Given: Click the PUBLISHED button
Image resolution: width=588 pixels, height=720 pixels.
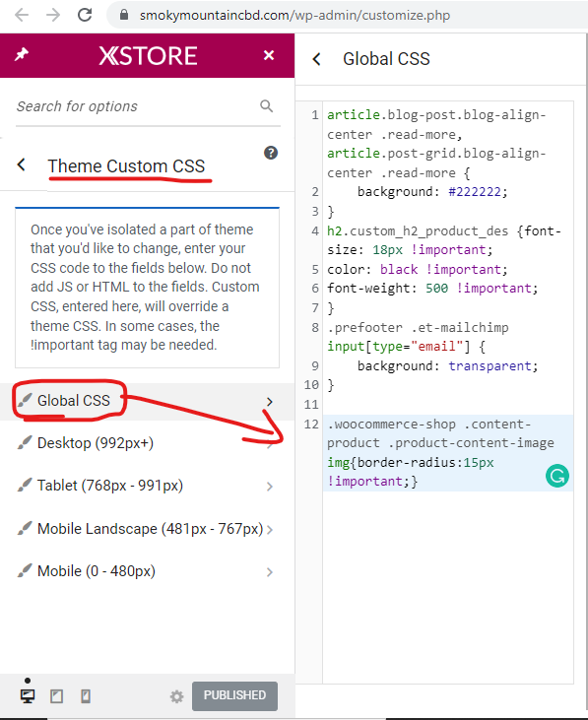Looking at the screenshot, I should click(x=234, y=695).
